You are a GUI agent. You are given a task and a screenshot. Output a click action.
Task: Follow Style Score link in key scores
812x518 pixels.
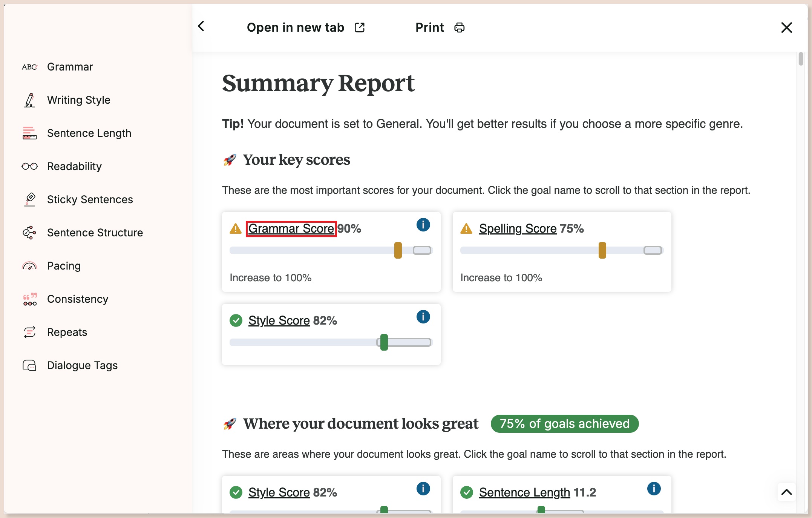point(279,320)
